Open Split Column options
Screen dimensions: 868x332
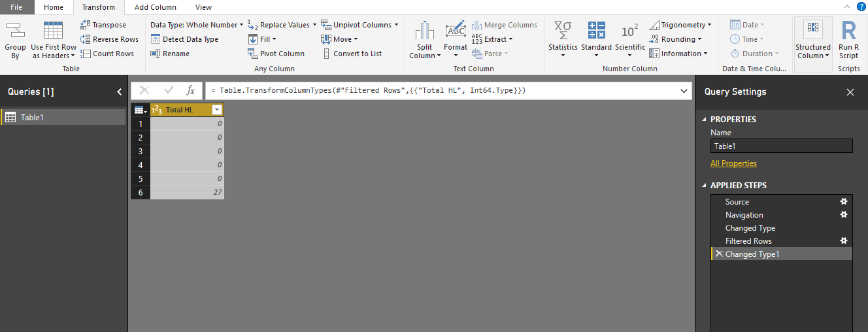[x=424, y=40]
